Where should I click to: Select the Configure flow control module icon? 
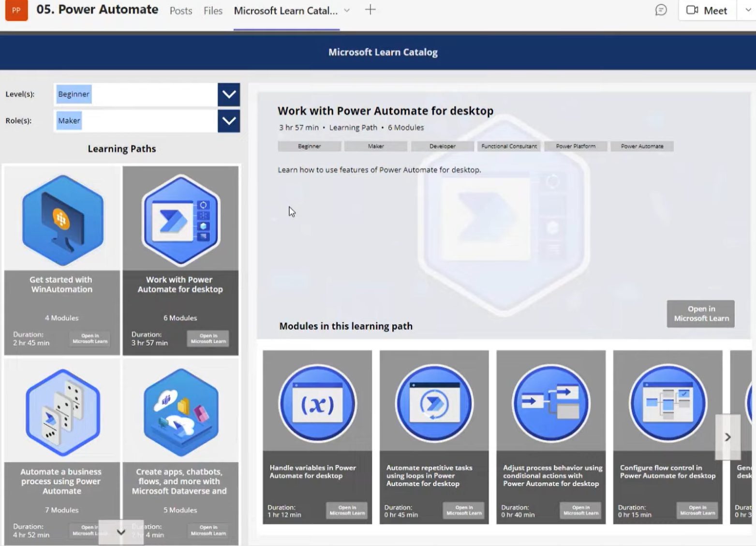[x=667, y=403]
